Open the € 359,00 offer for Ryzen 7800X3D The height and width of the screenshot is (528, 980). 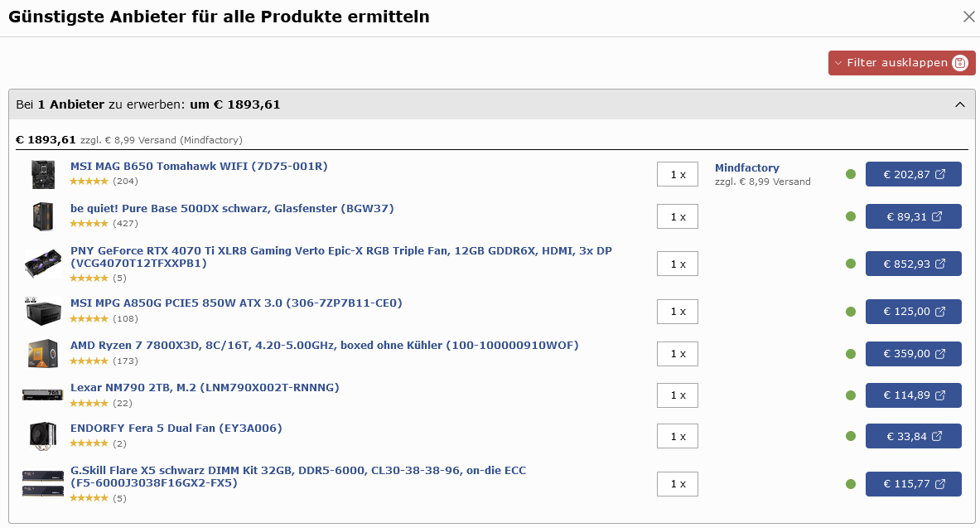pos(913,353)
